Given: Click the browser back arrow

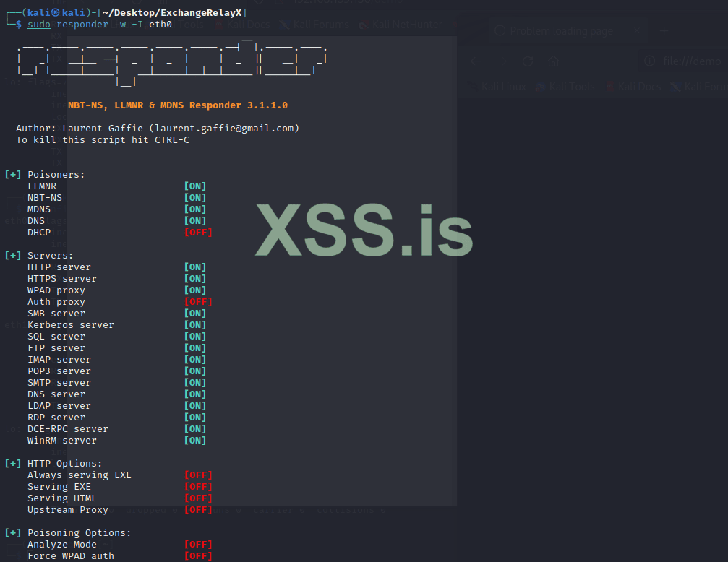Looking at the screenshot, I should pos(476,61).
